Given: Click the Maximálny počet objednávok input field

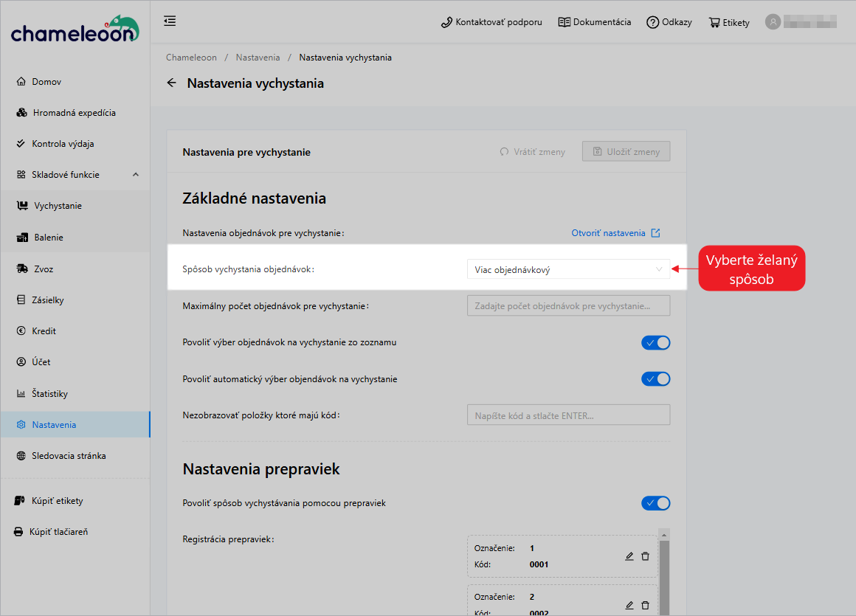Looking at the screenshot, I should coord(568,305).
